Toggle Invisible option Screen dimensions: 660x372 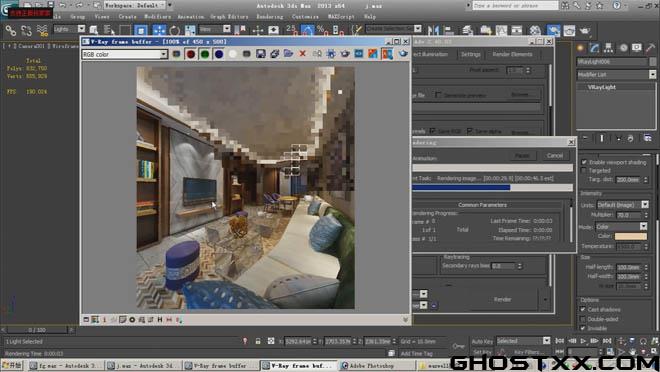(583, 328)
